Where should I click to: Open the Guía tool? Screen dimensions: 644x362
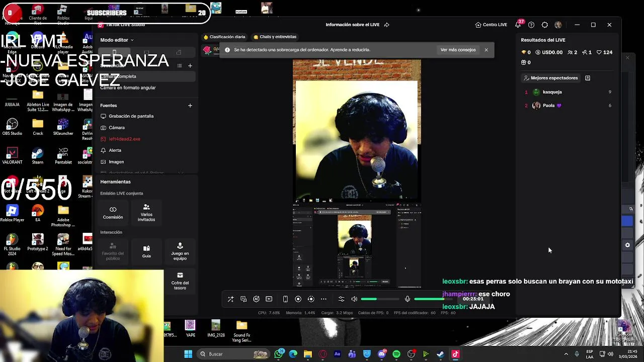[146, 252]
